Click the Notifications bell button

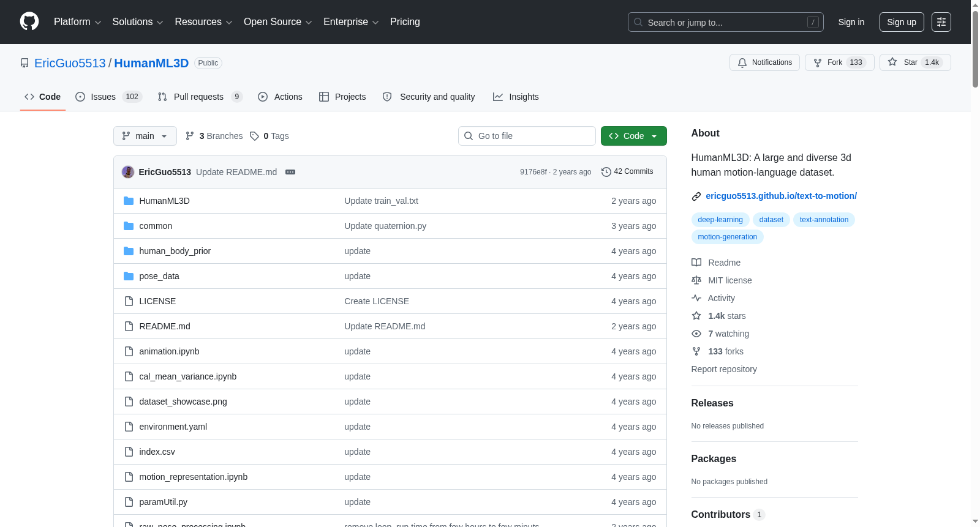[764, 62]
